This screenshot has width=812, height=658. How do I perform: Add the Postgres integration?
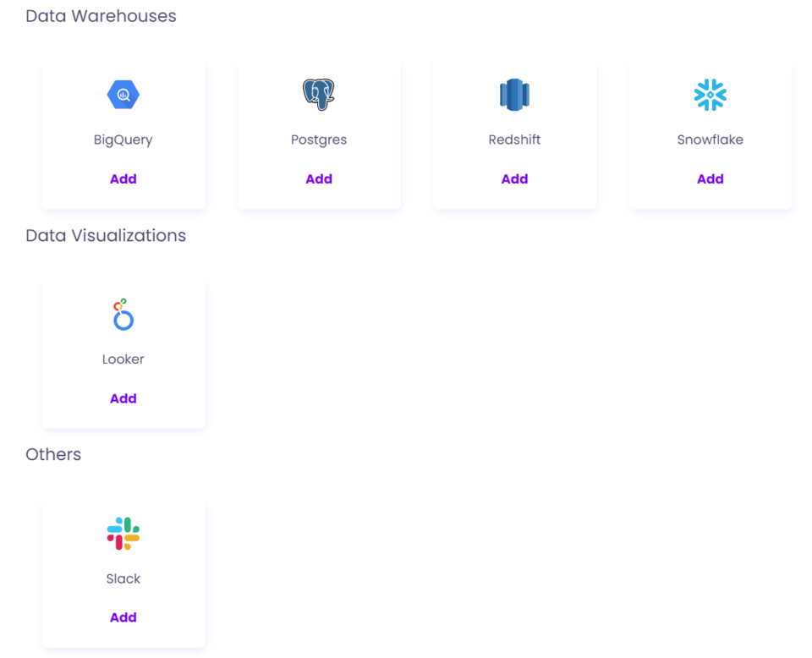tap(319, 178)
